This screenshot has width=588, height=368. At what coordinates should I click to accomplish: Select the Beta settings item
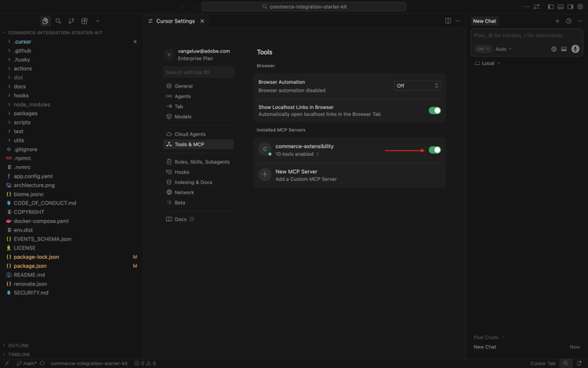[198, 202]
